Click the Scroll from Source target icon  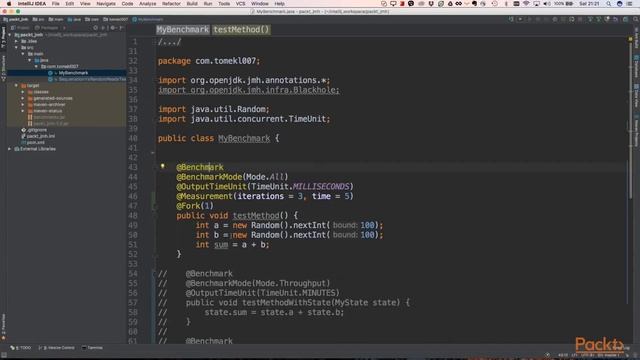tap(96, 28)
